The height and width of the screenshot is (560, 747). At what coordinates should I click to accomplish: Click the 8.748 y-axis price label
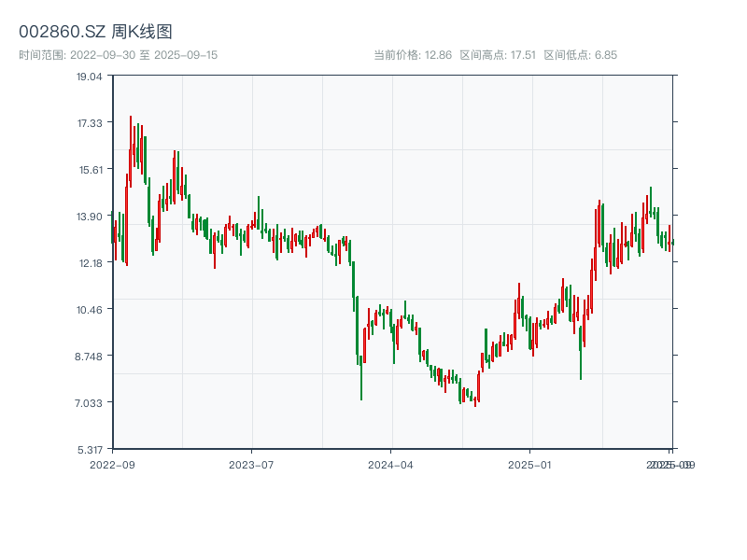click(90, 357)
